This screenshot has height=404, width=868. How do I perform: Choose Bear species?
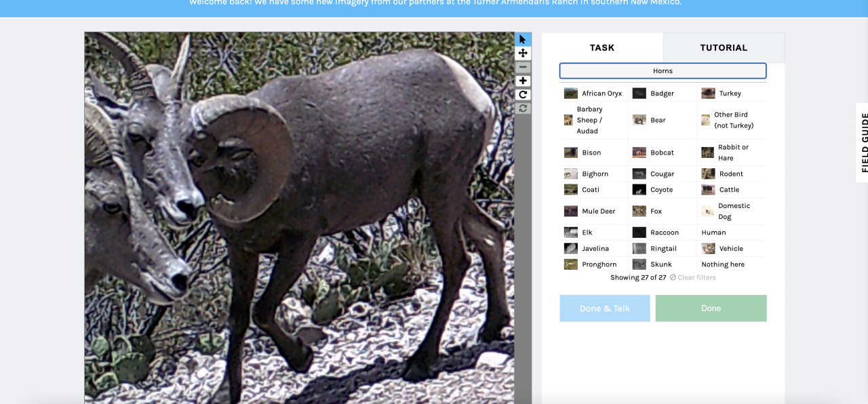point(662,120)
